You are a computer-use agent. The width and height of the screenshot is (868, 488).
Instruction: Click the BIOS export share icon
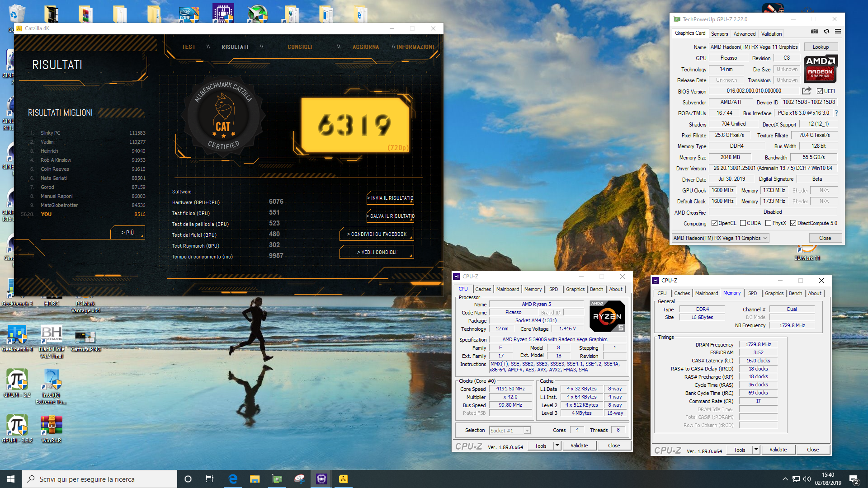coord(807,91)
